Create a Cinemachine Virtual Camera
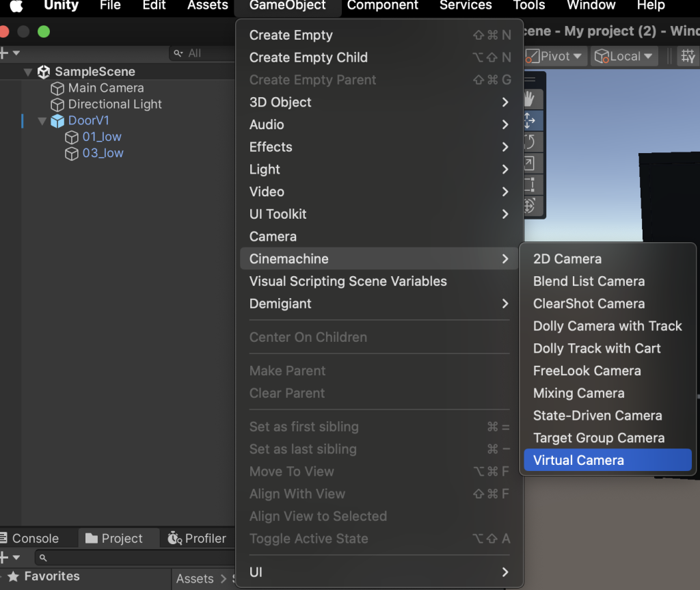The height and width of the screenshot is (590, 700). click(608, 460)
